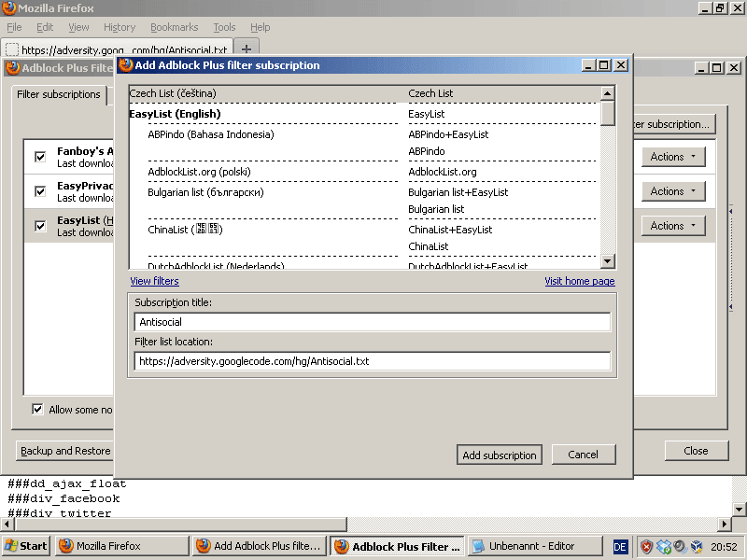Click the Firefox icon in the main title bar
Screen dimensions: 747x560
8,8
